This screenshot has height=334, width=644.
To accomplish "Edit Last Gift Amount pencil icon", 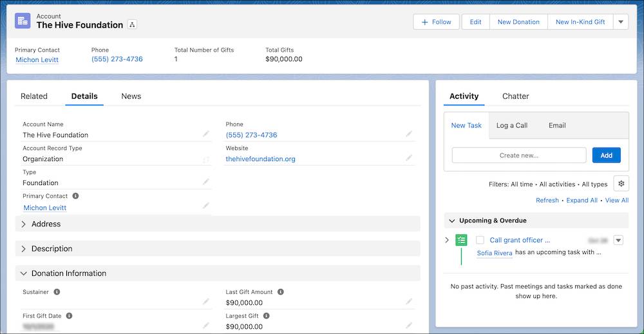I will click(x=409, y=302).
